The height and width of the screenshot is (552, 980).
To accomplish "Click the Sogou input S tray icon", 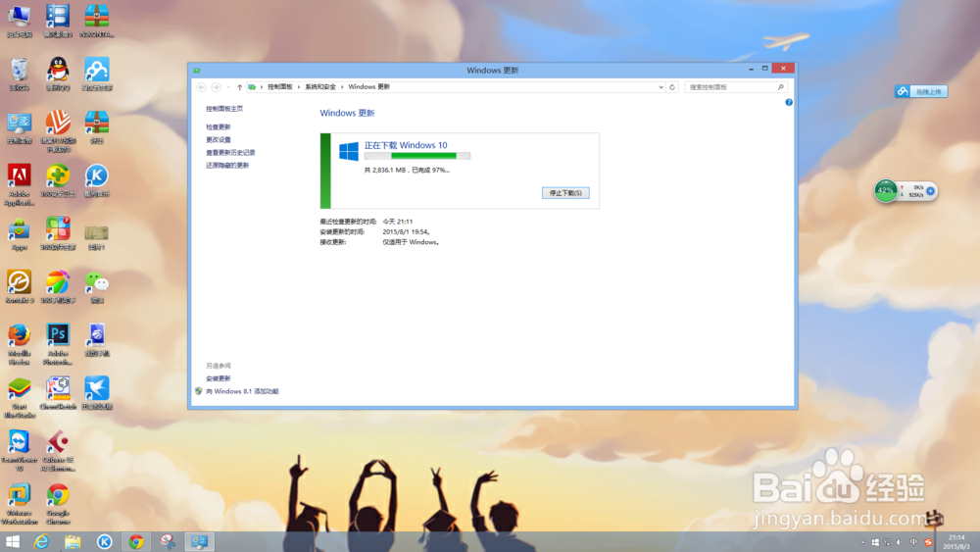I will click(928, 542).
